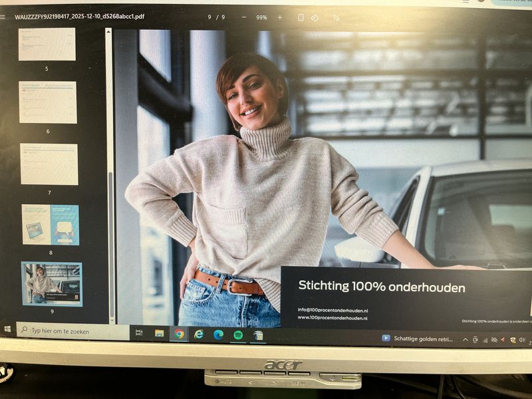532x399 pixels.
Task: Click the 'Stichting 100% onderhouden' heading
Action: (382, 287)
